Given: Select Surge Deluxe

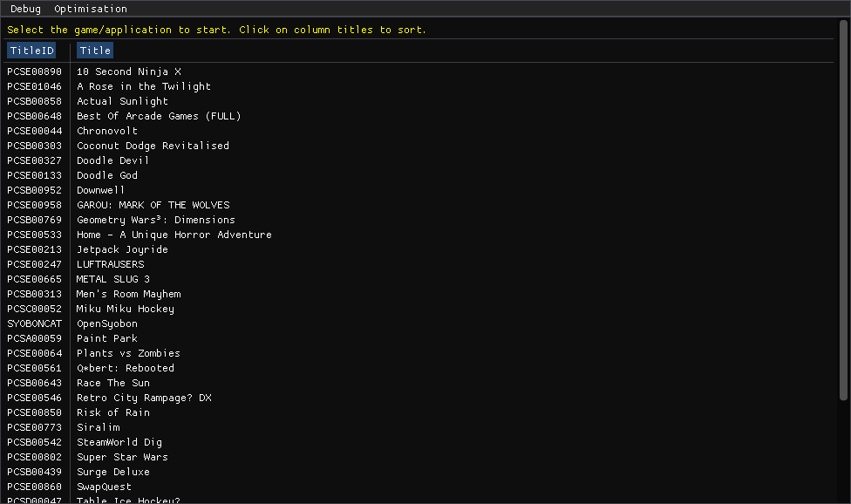Looking at the screenshot, I should pos(113,472).
